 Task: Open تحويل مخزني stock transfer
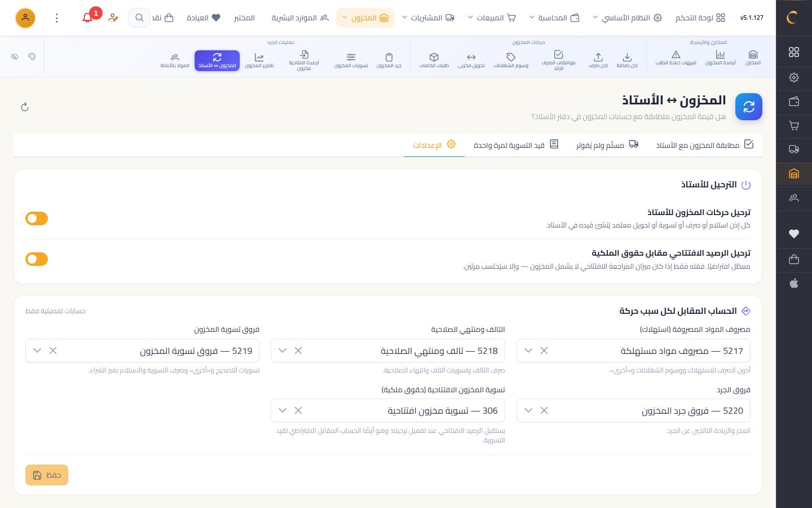click(471, 60)
